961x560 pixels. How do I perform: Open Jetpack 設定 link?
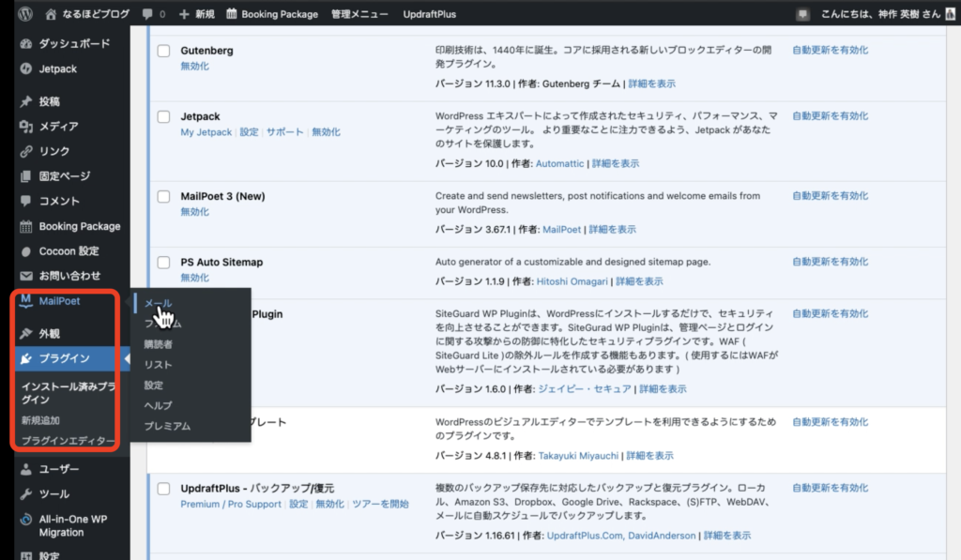(249, 131)
